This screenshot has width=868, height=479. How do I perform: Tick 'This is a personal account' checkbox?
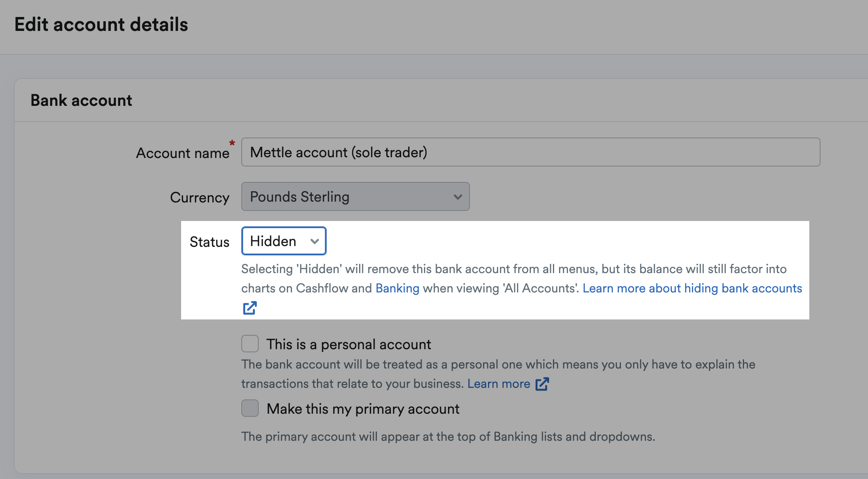[250, 343]
